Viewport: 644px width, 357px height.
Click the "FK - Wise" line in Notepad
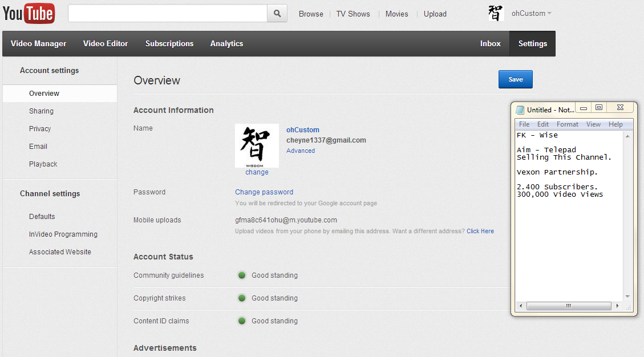click(537, 135)
